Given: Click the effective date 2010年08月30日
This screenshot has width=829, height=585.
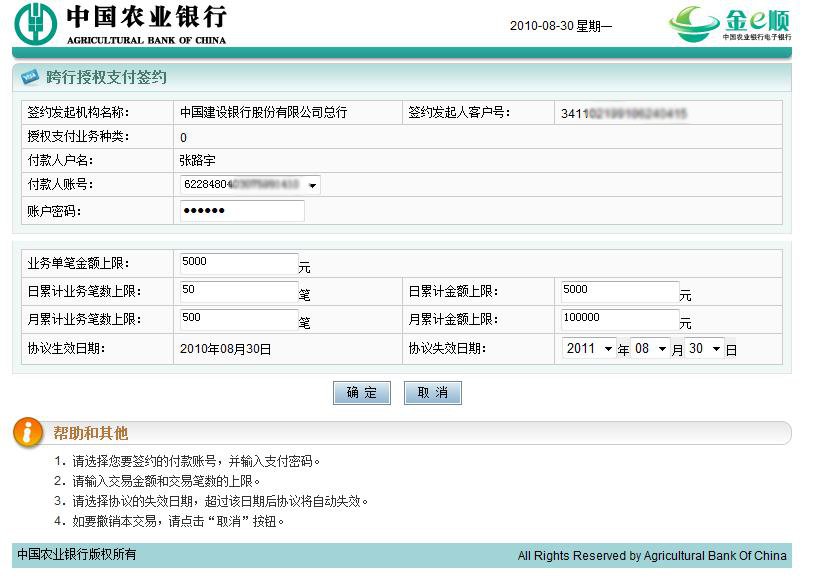Looking at the screenshot, I should pos(225,349).
